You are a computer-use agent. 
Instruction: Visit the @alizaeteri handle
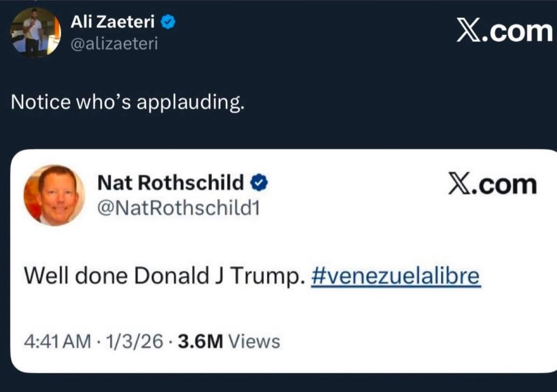click(x=114, y=43)
